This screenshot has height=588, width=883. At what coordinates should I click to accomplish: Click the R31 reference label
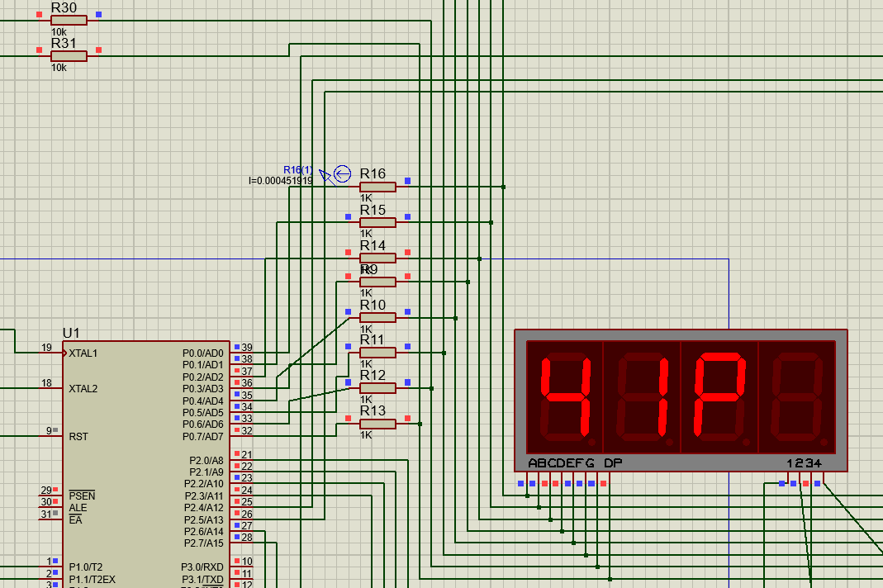[64, 44]
